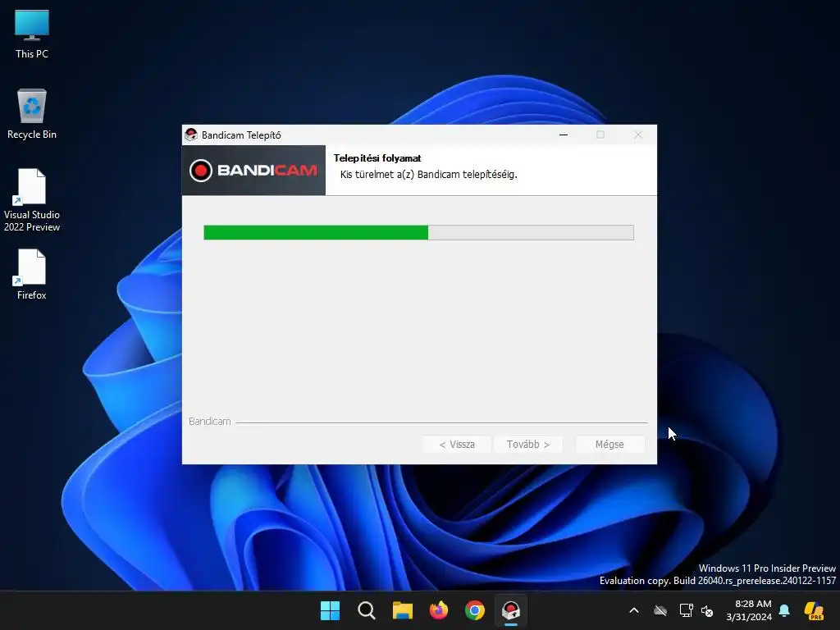Launch Google Chrome from the taskbar
This screenshot has height=630, width=840.
coord(475,610)
